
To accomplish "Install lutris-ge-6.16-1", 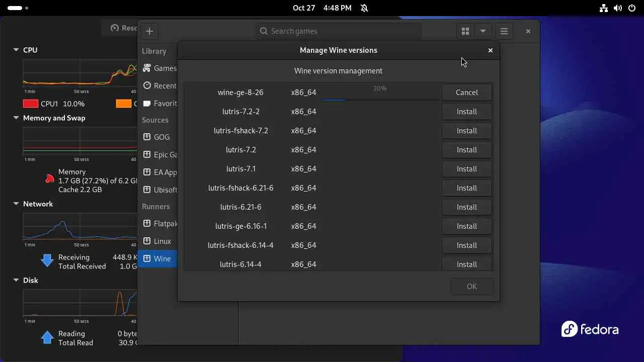I will (467, 226).
